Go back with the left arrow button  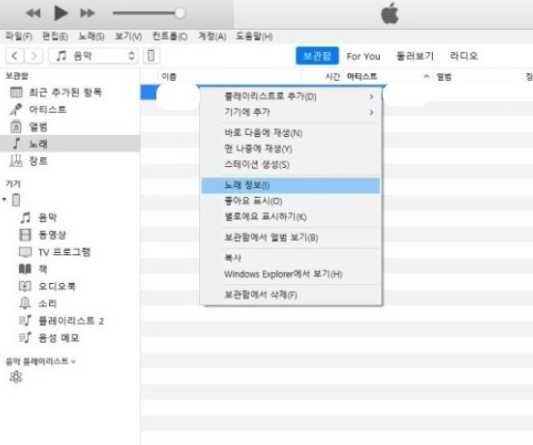[x=14, y=56]
